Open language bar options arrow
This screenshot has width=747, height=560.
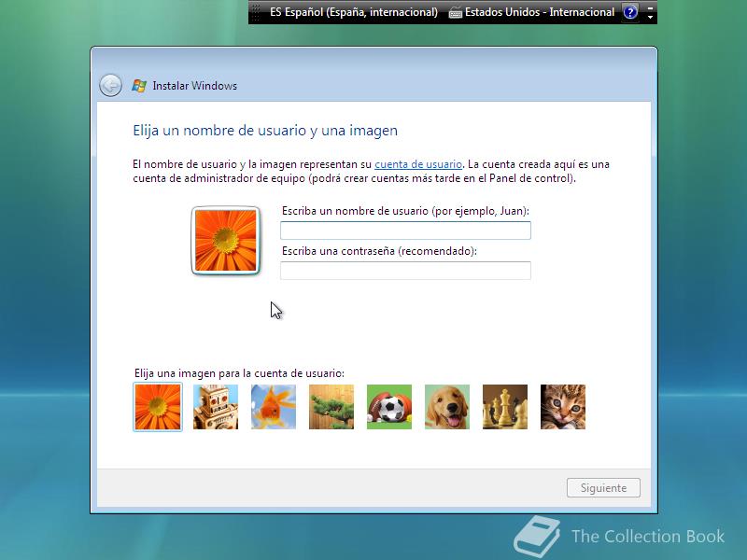click(x=650, y=17)
